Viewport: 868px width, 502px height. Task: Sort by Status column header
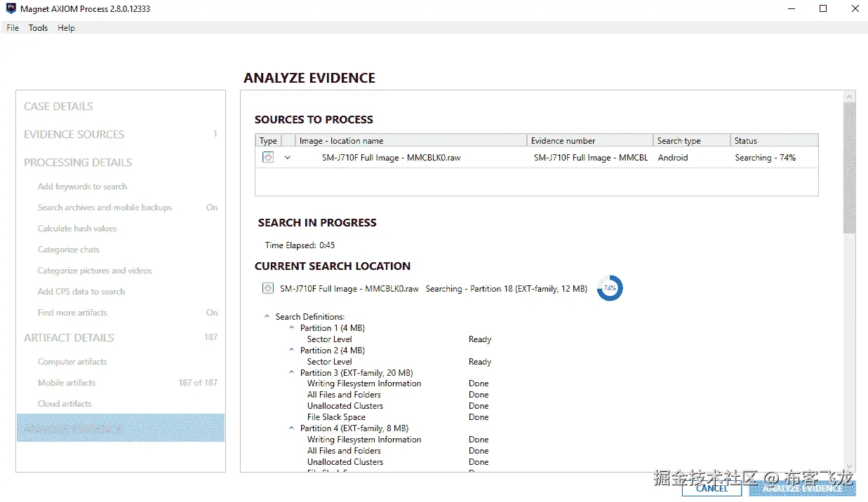pos(774,140)
